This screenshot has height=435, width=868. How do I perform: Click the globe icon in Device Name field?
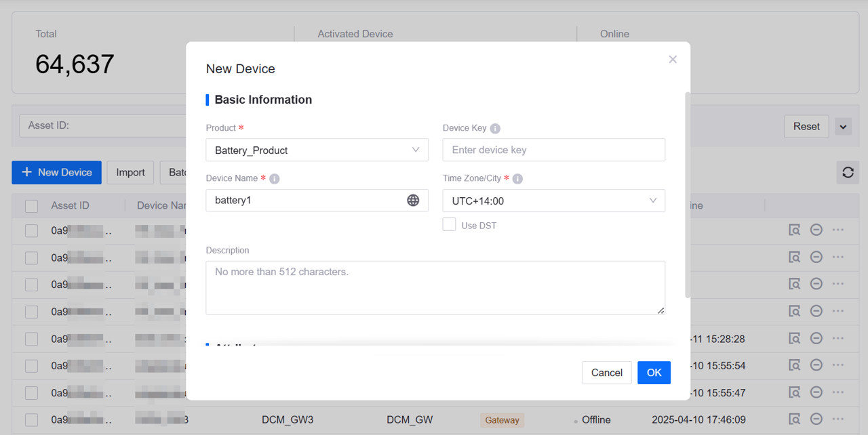[x=413, y=201]
